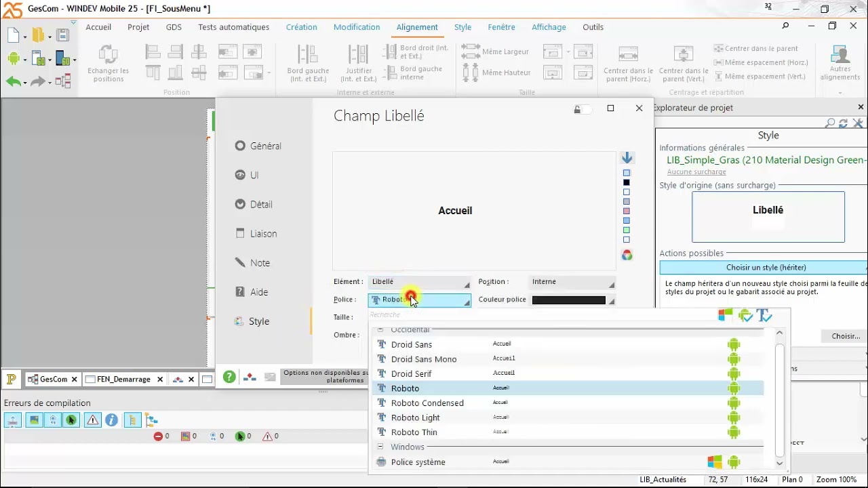
Task: Select Général section in Champ Libellé dialog
Action: (258, 146)
